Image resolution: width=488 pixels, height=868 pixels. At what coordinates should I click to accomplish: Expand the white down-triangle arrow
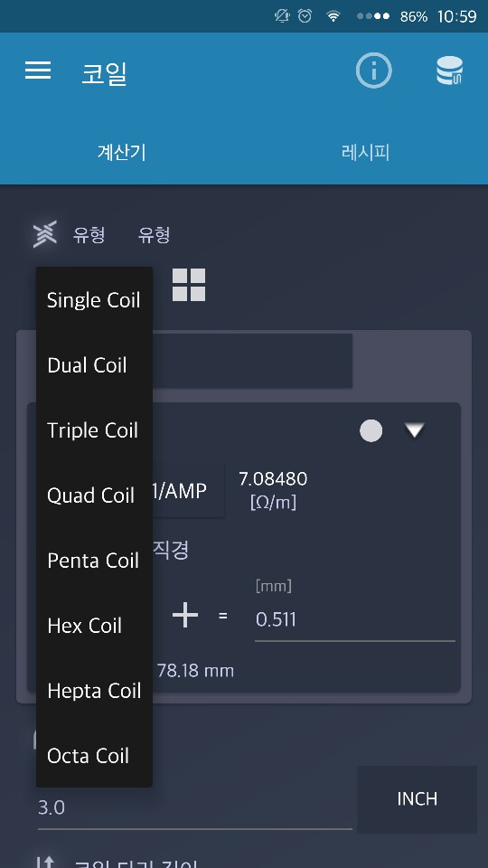coord(415,430)
